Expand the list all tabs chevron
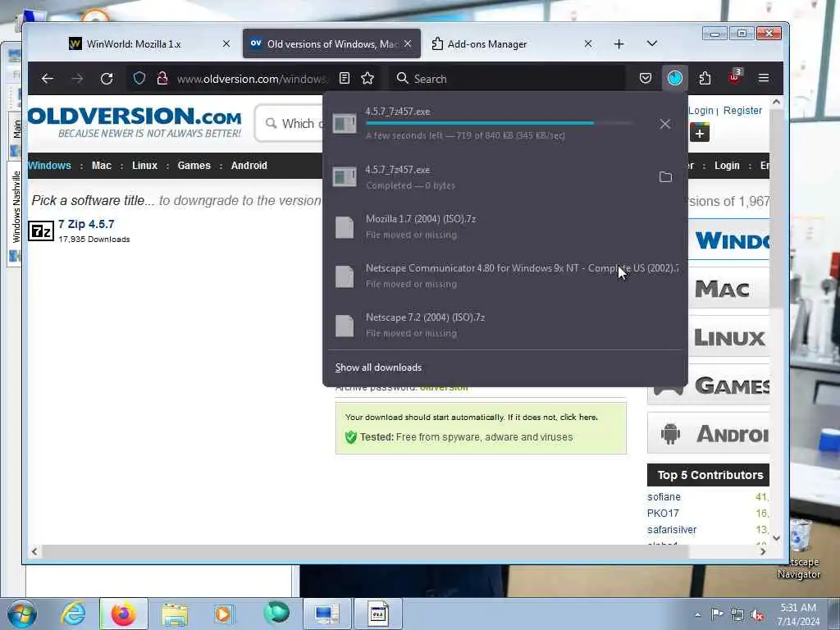 tap(652, 43)
